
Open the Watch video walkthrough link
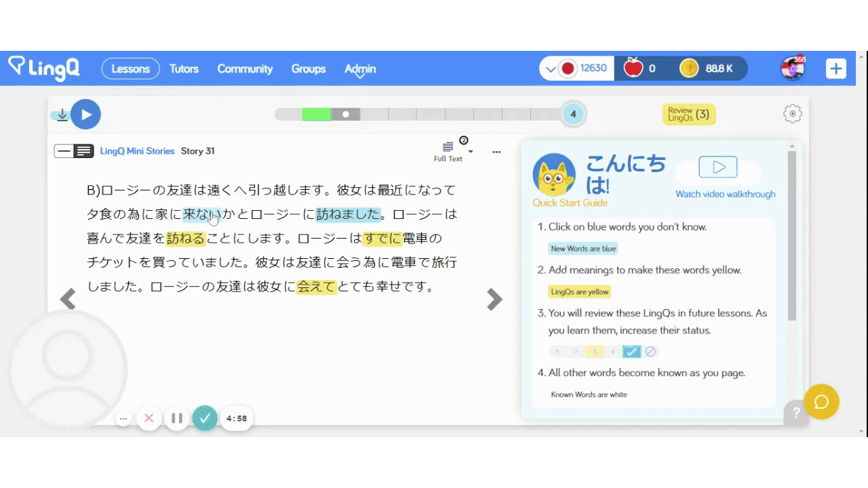pos(725,194)
